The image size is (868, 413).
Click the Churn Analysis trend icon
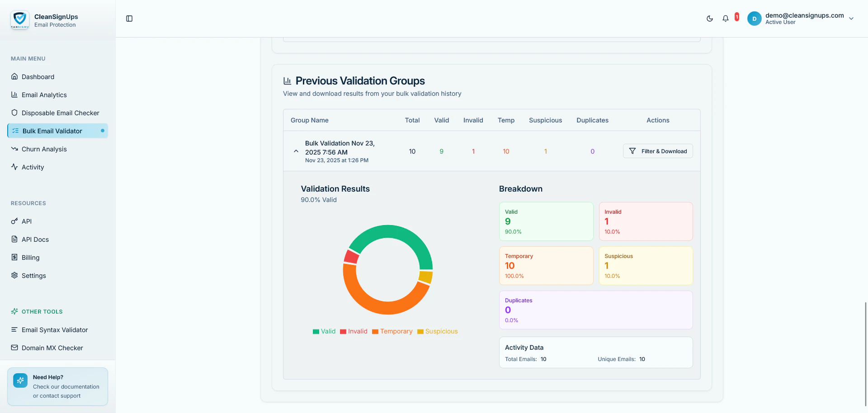click(x=14, y=149)
